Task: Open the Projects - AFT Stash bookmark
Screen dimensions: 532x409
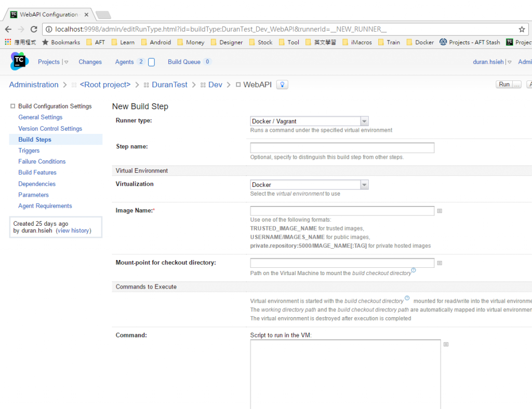Action: [x=470, y=42]
